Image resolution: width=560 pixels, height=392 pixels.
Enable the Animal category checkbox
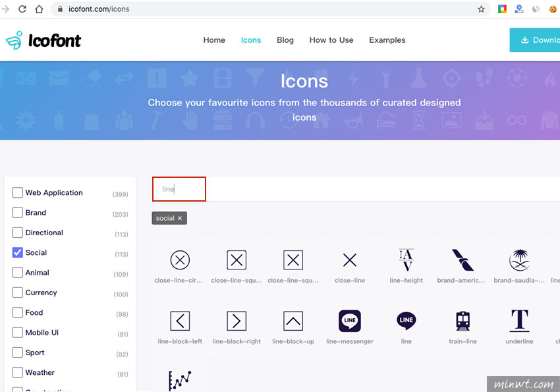[x=18, y=272]
